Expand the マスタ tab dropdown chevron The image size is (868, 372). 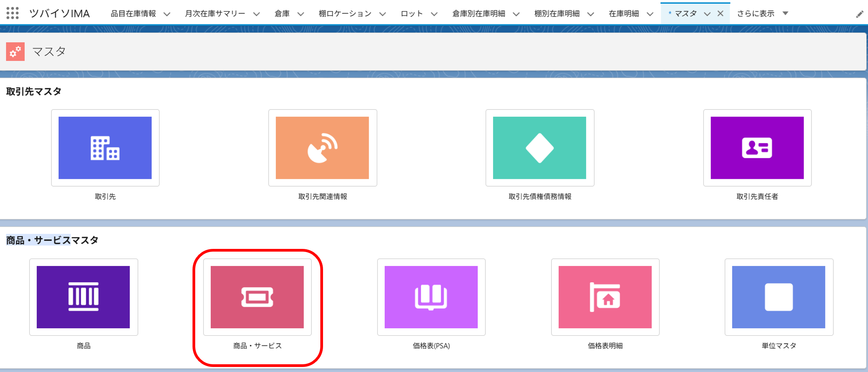[x=707, y=14]
